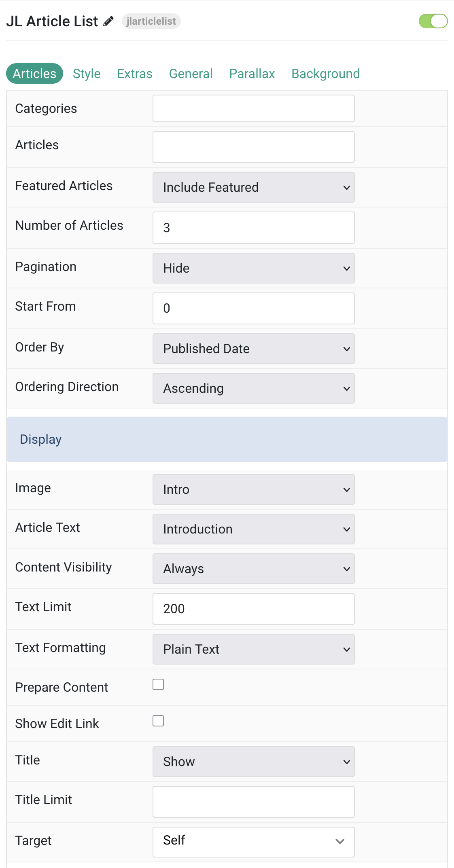Screen dimensions: 454x868
Task: Open the Order By dropdown
Action: coord(254,349)
